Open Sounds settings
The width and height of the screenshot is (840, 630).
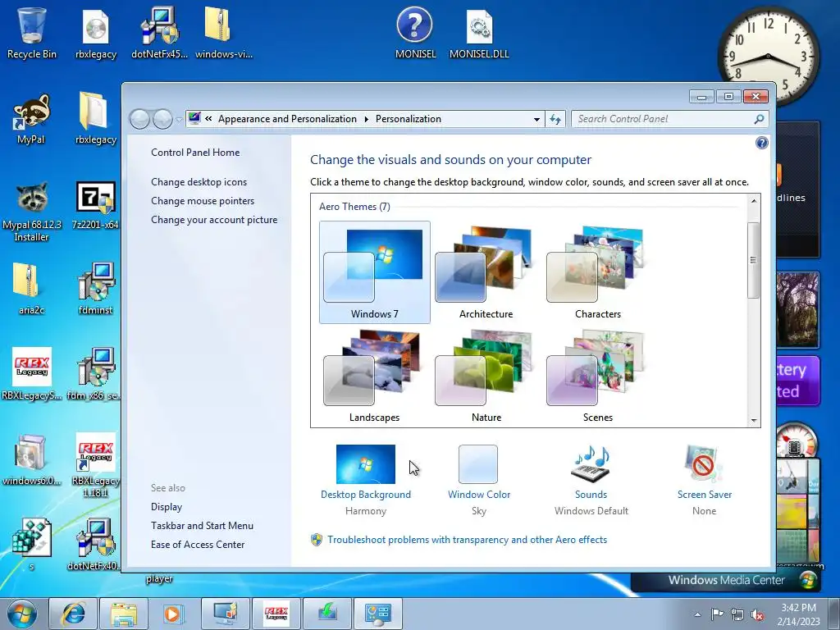pyautogui.click(x=591, y=479)
